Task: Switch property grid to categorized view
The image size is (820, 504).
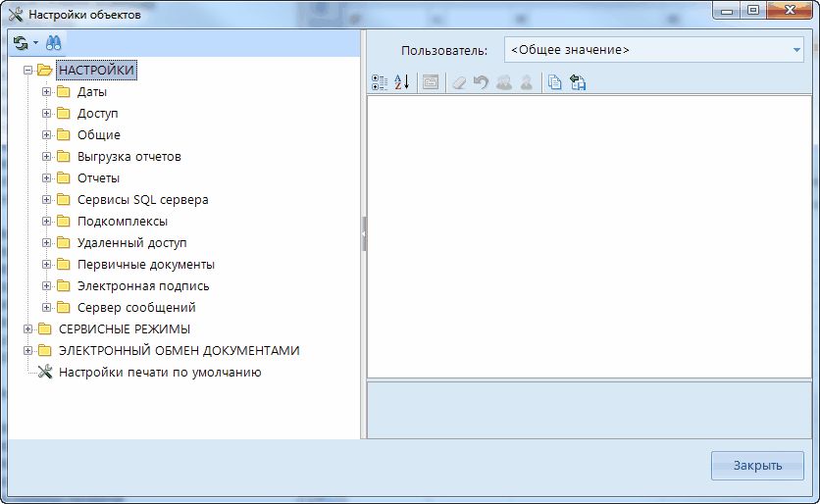Action: point(381,83)
